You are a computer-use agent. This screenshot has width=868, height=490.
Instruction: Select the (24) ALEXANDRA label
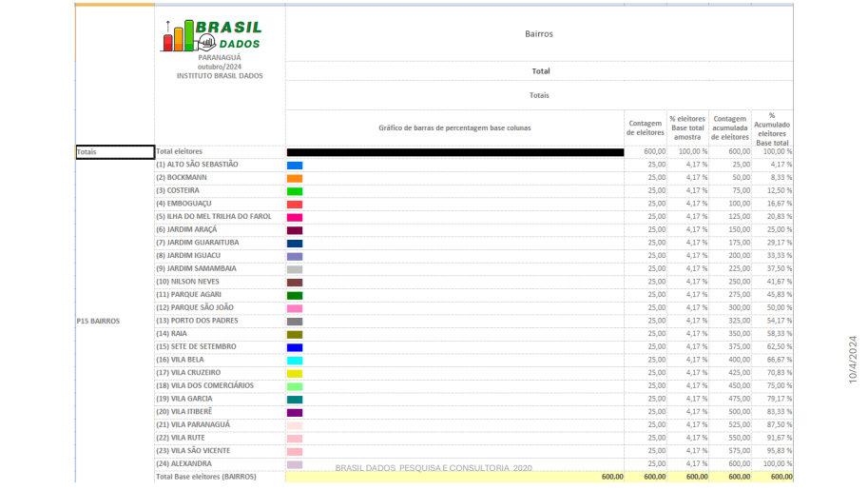183,464
